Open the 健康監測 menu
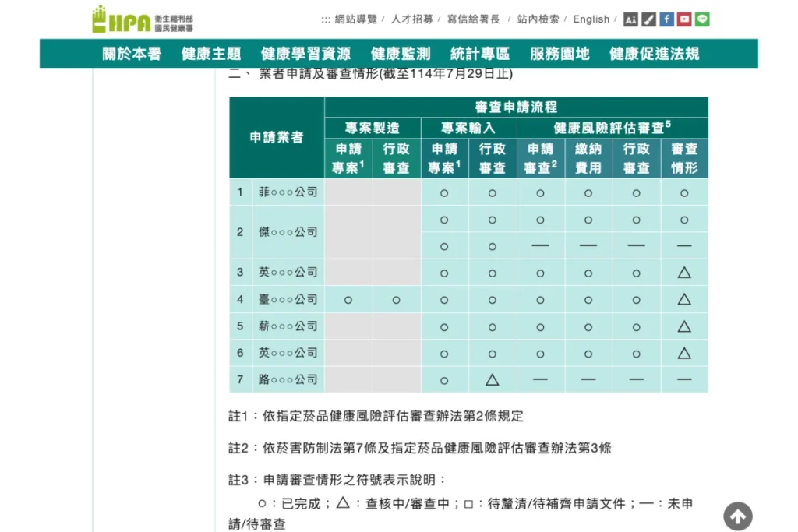 coord(401,54)
